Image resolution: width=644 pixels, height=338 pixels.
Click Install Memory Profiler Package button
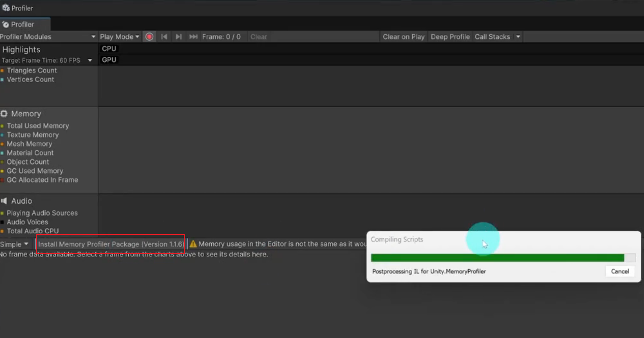111,244
